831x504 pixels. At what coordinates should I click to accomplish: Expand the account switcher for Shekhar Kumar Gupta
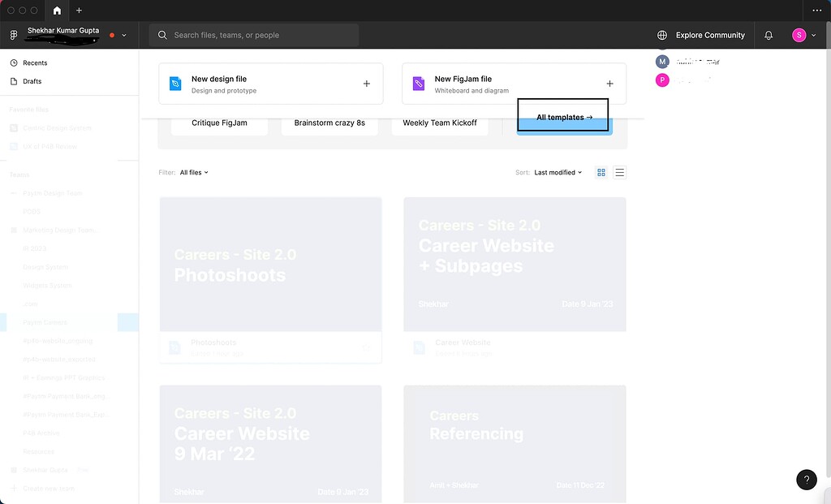click(x=123, y=35)
